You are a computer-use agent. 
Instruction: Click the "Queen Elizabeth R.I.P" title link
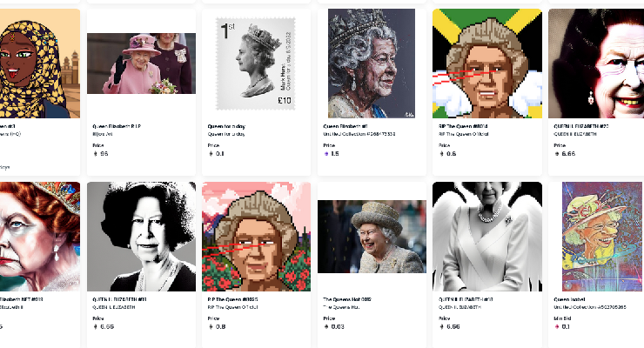117,126
